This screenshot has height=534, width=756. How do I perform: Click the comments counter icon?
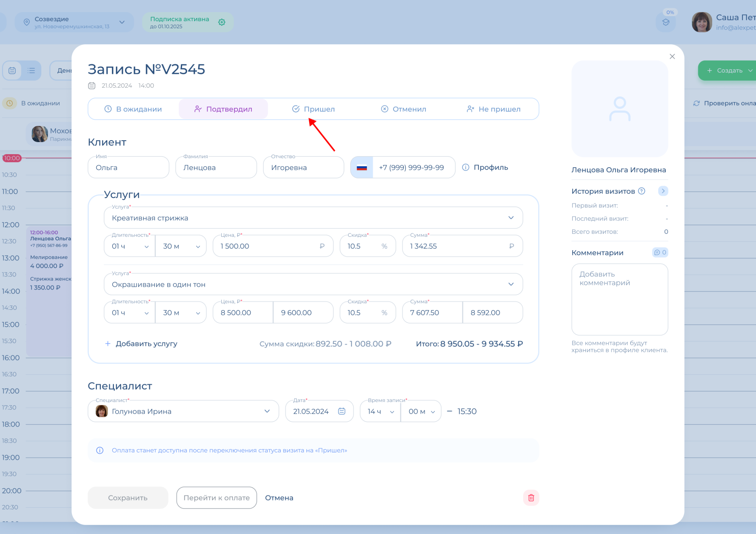tap(660, 253)
